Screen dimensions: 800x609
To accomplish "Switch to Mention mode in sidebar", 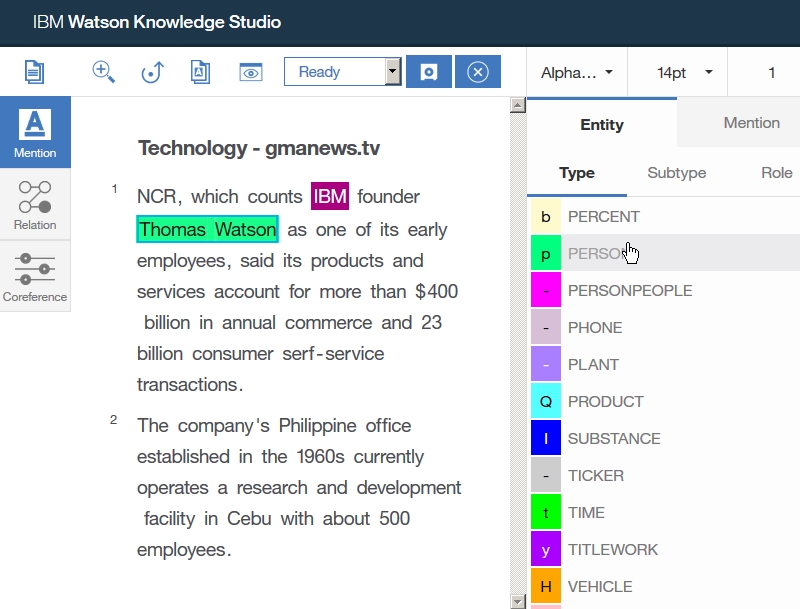I will (35, 132).
